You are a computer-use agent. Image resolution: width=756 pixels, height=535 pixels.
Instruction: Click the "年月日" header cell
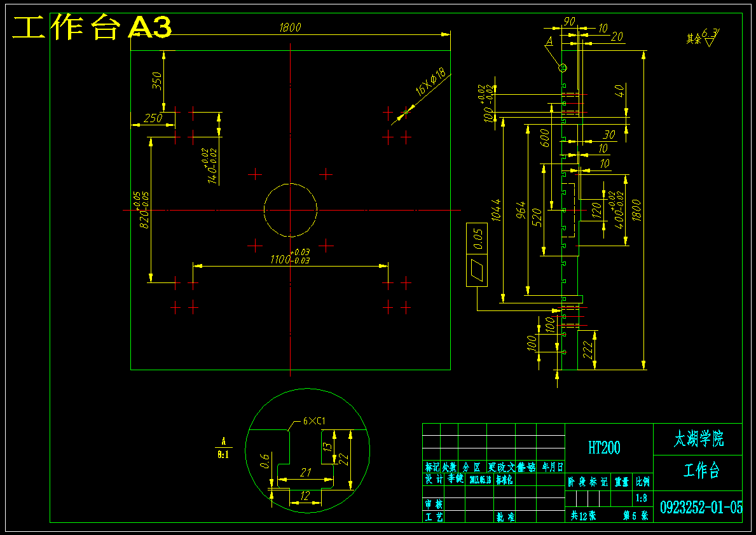pos(552,466)
